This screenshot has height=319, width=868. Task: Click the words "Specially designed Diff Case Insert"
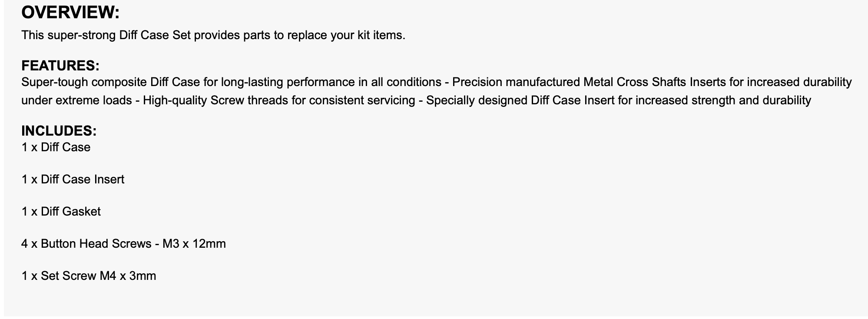[x=520, y=100]
